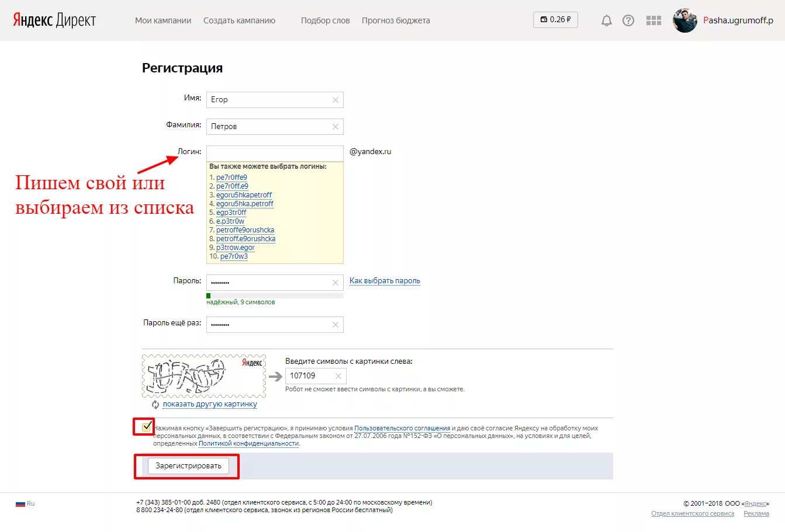Open the notifications bell icon
This screenshot has height=532, width=785.
(x=607, y=20)
